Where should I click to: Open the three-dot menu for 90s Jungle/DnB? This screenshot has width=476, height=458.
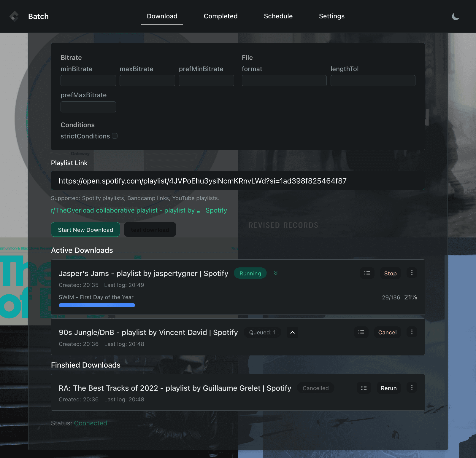coord(412,332)
